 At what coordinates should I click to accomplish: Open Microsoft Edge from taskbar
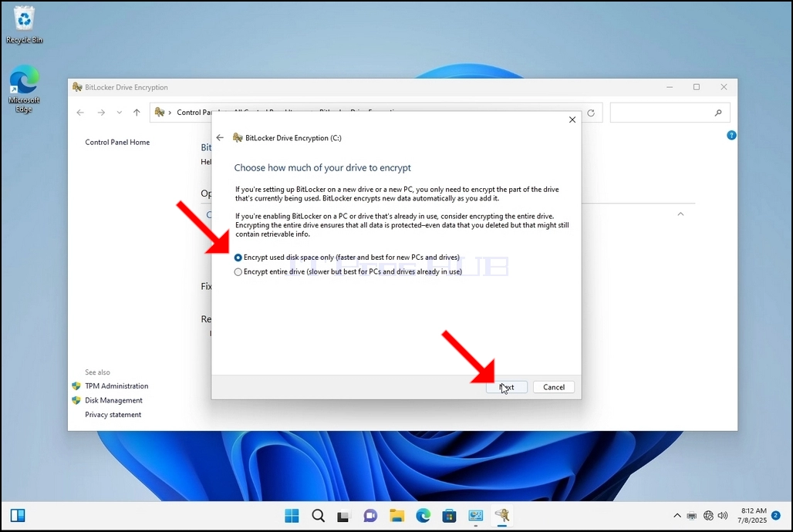coord(423,515)
